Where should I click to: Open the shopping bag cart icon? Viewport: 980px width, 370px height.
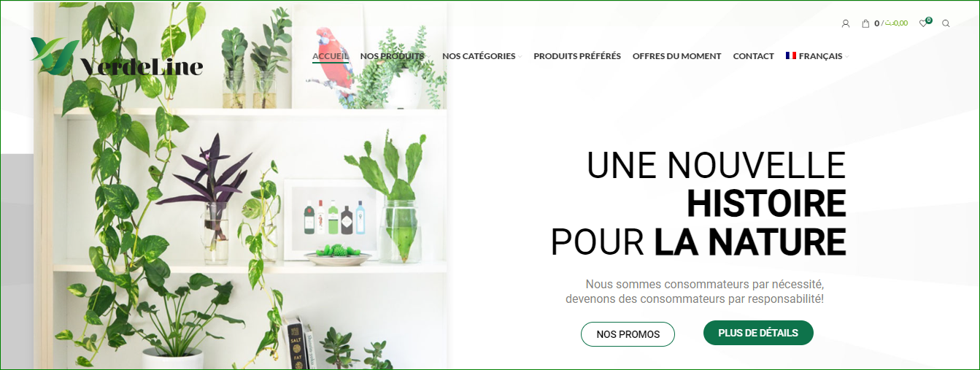click(x=865, y=23)
